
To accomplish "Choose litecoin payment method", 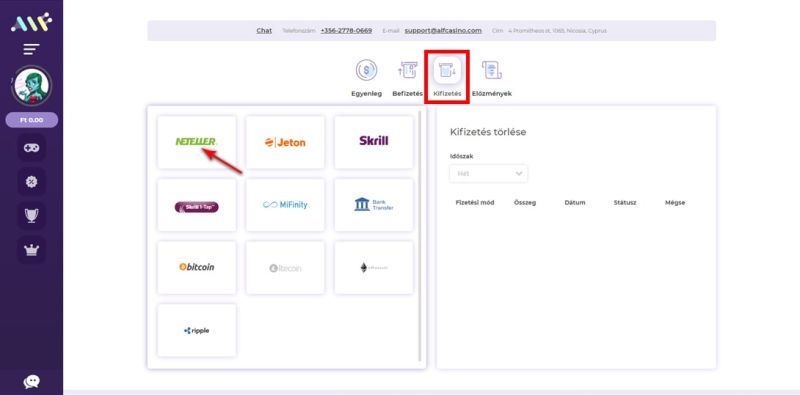I will pyautogui.click(x=285, y=267).
